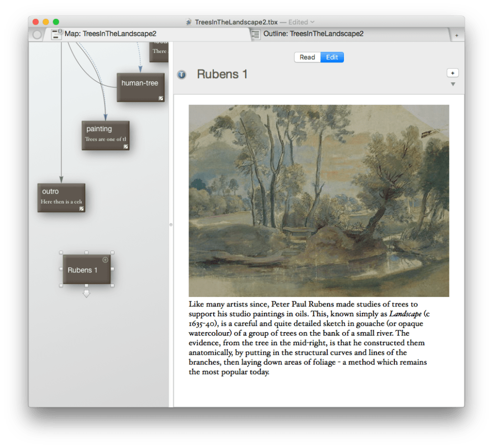Click the text badge on painting note
Screen dimensions: 493x448
pyautogui.click(x=126, y=147)
